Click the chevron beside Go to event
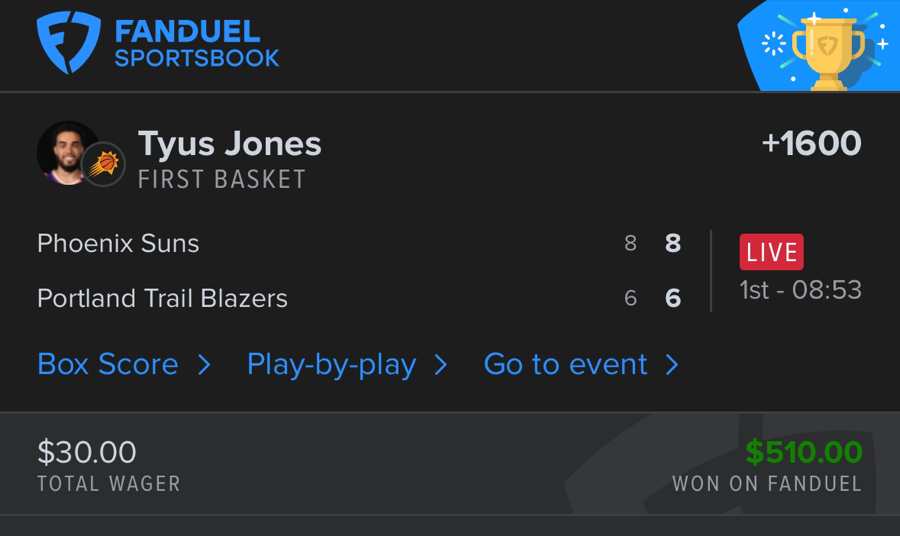Viewport: 900px width, 536px height. (672, 365)
